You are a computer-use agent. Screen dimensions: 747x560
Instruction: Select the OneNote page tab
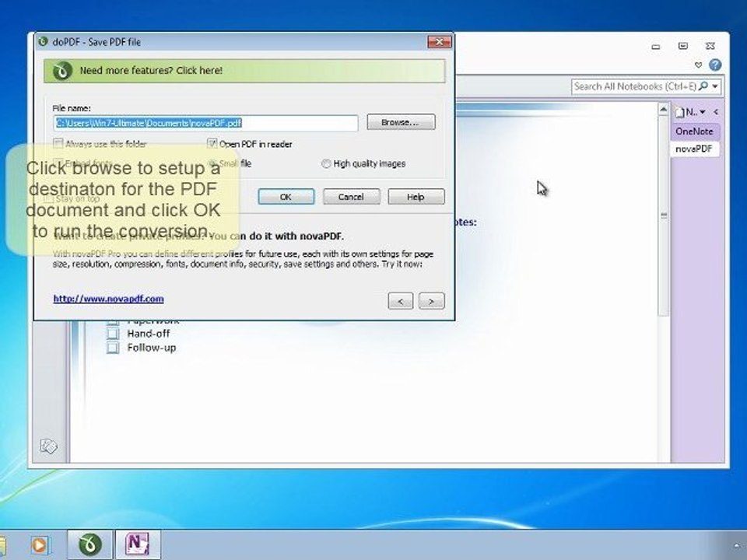click(694, 131)
